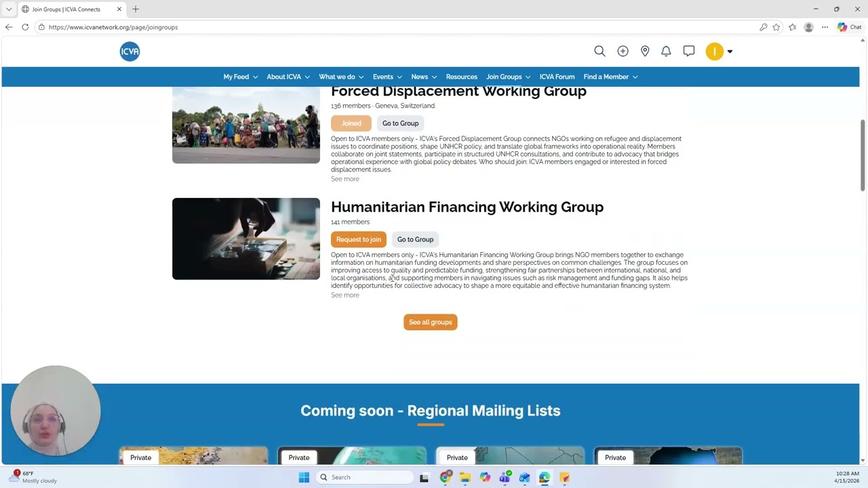Open Google Chrome from the taskbar

pos(445,477)
